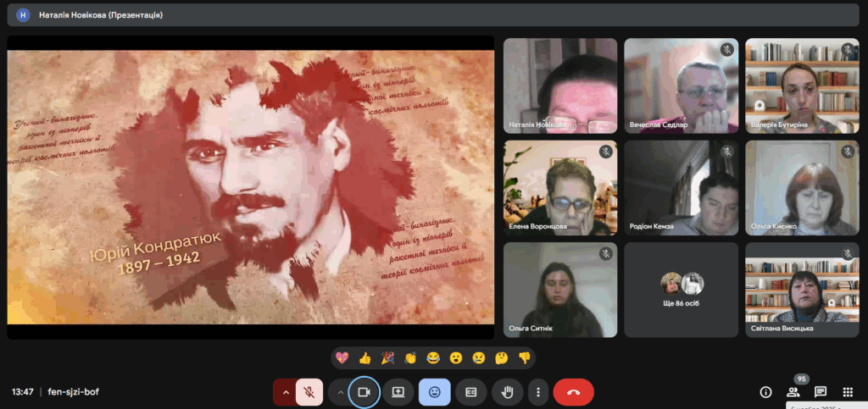
Task: Show the participants list
Action: coord(793,392)
